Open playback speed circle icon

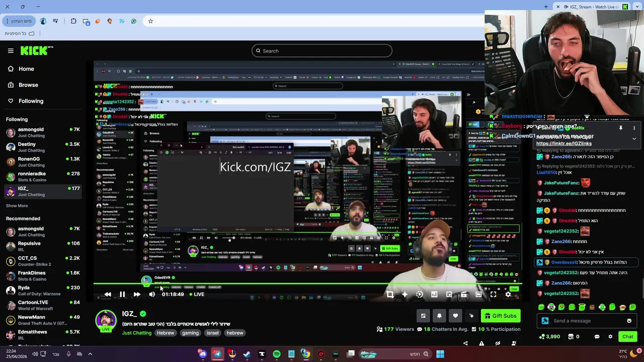click(419, 295)
